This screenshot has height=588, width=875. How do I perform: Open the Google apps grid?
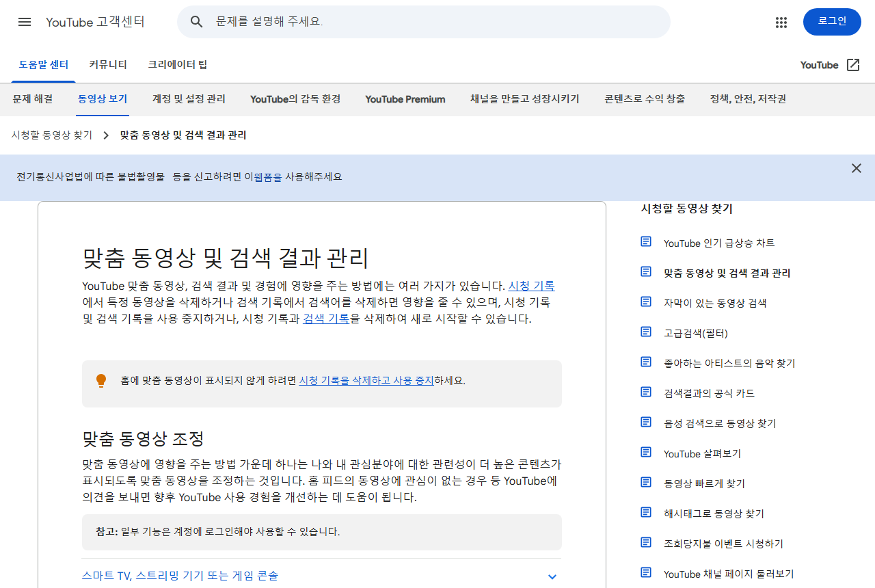[x=781, y=22]
